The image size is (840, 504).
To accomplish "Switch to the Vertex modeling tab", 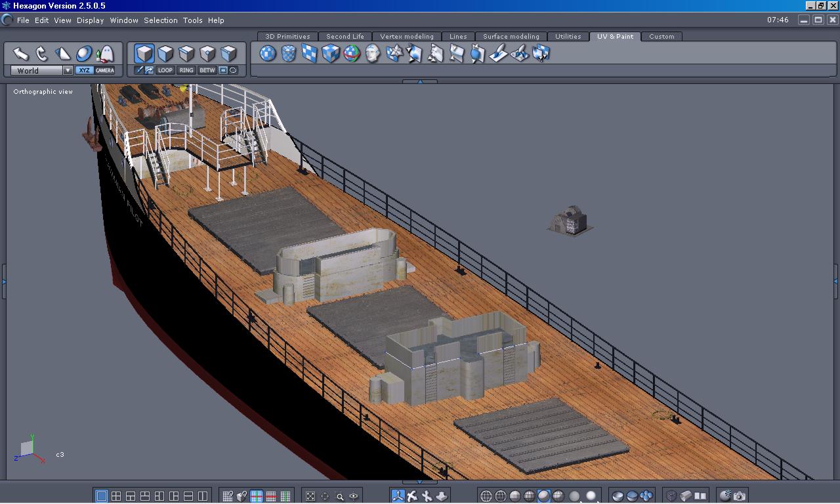I will coord(407,37).
